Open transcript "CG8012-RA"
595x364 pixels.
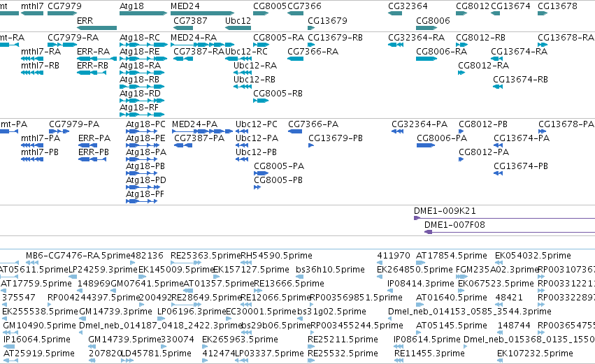pos(484,66)
